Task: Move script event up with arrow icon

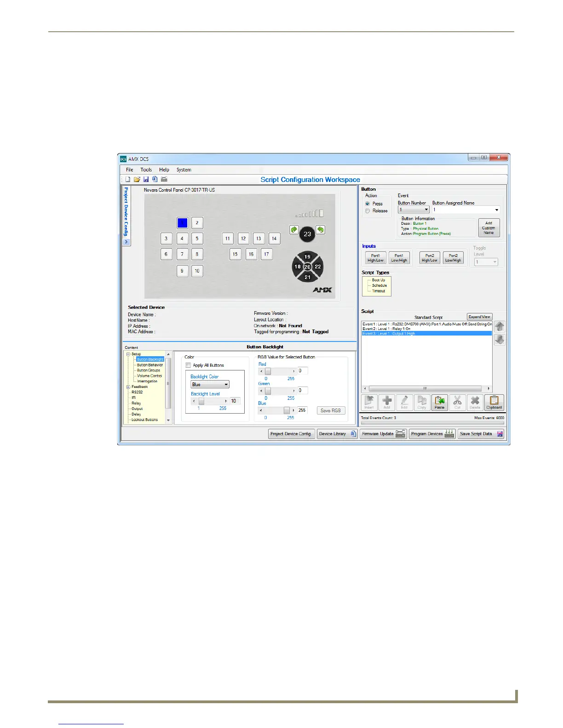Action: pos(500,326)
